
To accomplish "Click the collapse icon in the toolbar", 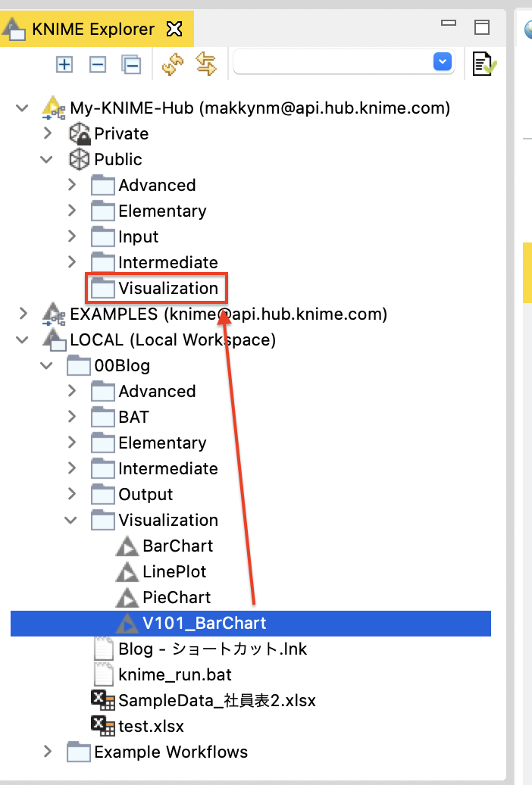I will pos(97,64).
